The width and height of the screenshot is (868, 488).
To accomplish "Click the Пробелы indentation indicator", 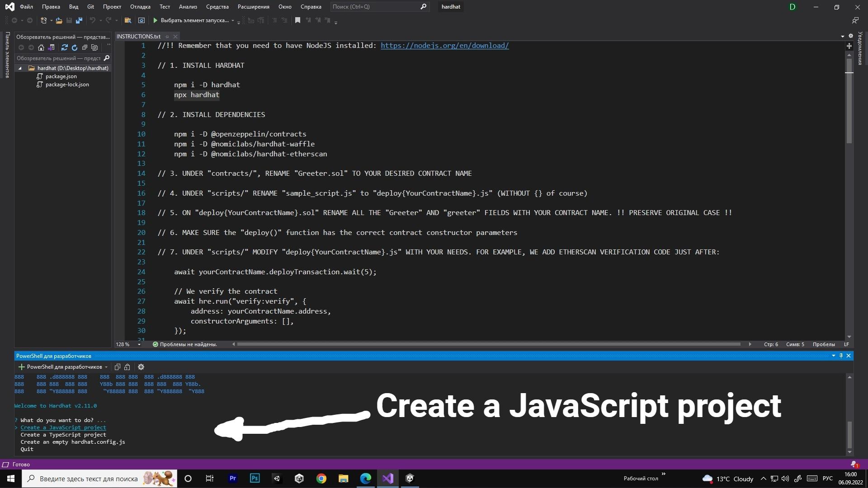I will click(x=824, y=344).
